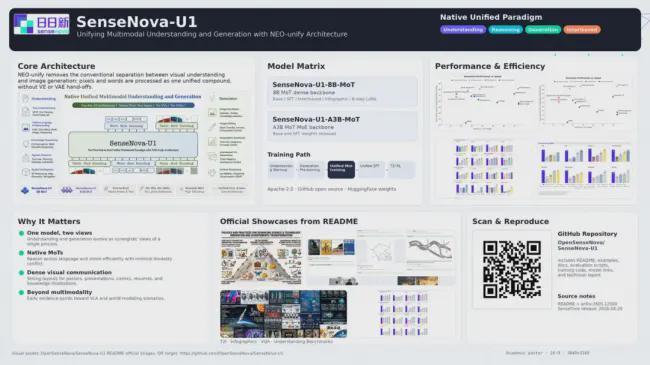Click the Performance & Efficiency heading
Viewport: 650px width, 365px height.
tap(490, 66)
